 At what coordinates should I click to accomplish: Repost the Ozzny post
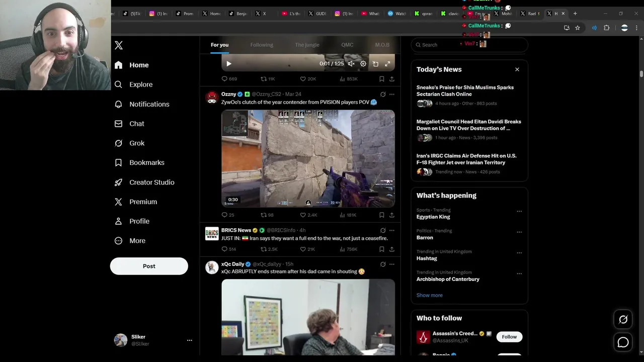(267, 215)
